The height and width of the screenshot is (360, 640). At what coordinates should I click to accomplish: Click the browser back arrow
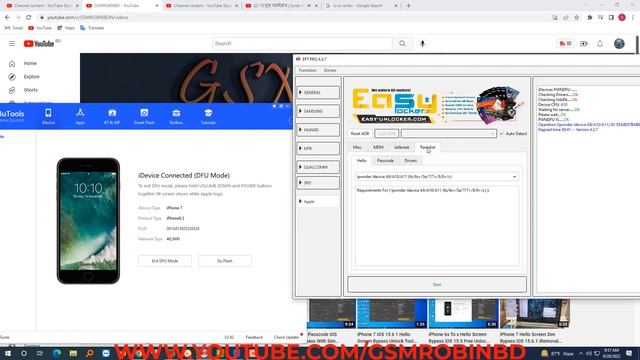pyautogui.click(x=7, y=18)
